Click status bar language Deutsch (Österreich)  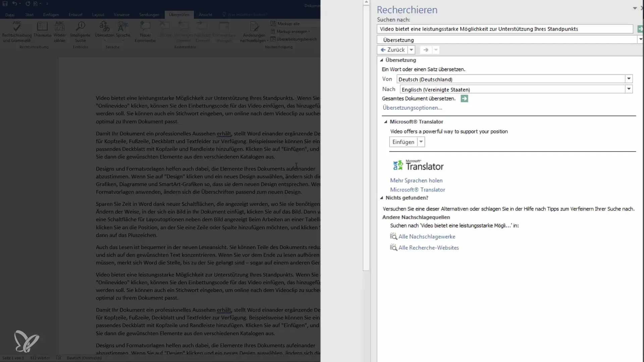click(x=84, y=358)
